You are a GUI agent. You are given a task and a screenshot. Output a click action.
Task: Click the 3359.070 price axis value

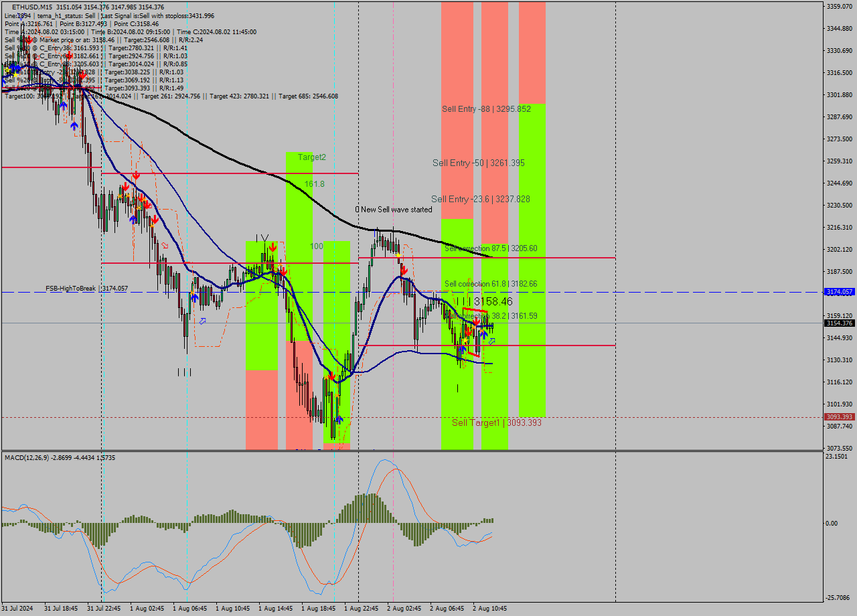pyautogui.click(x=840, y=6)
